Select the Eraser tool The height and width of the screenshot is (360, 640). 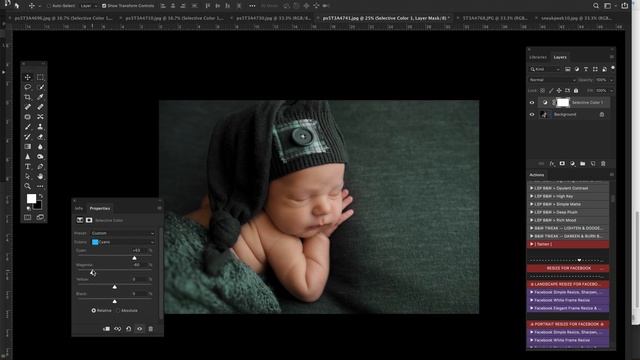40,137
